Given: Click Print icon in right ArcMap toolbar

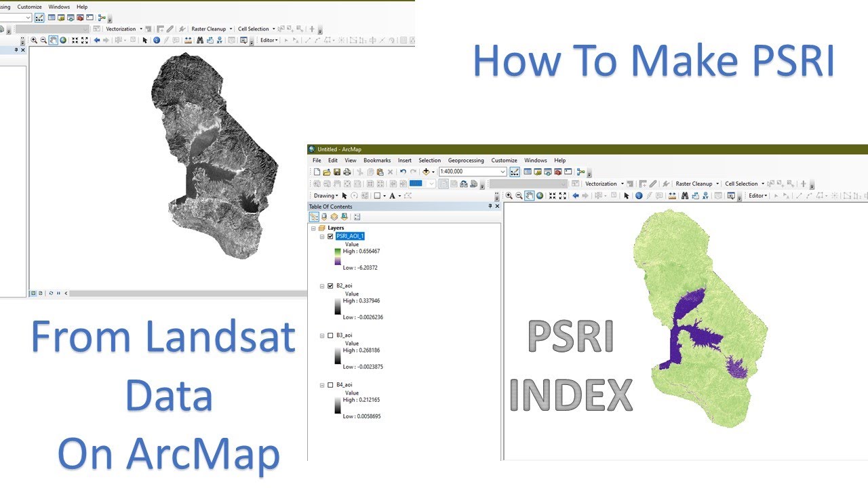Looking at the screenshot, I should tap(347, 172).
